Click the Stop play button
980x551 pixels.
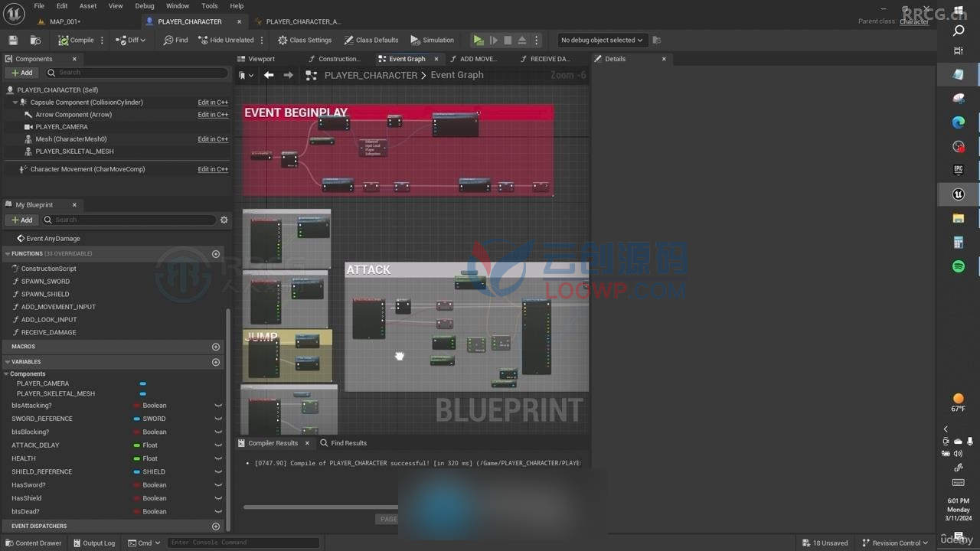coord(508,40)
